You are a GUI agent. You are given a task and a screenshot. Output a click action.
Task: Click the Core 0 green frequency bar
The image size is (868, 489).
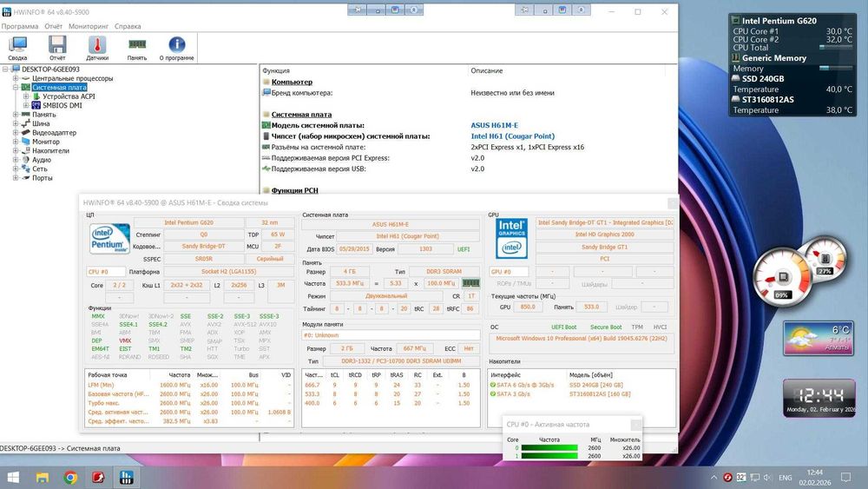click(x=549, y=448)
